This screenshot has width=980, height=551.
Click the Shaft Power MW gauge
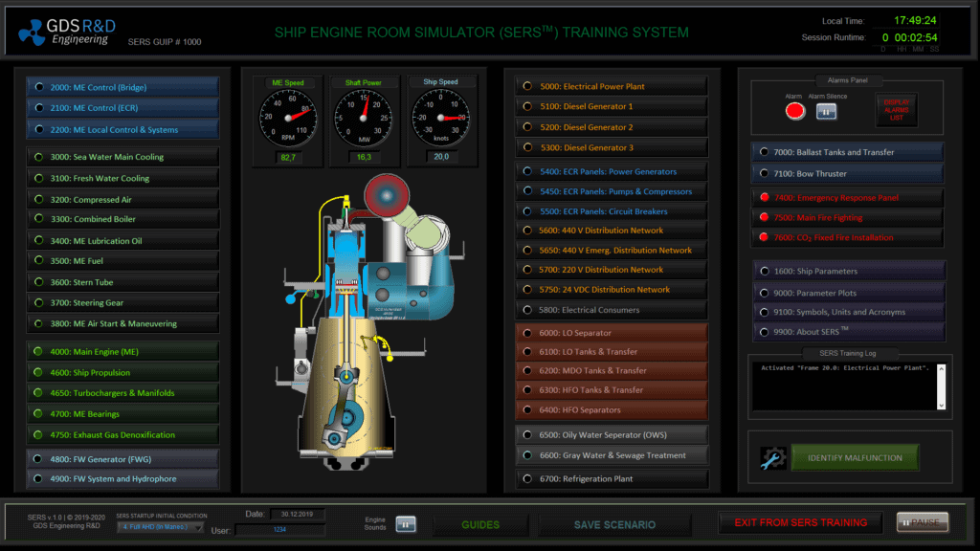click(x=364, y=118)
